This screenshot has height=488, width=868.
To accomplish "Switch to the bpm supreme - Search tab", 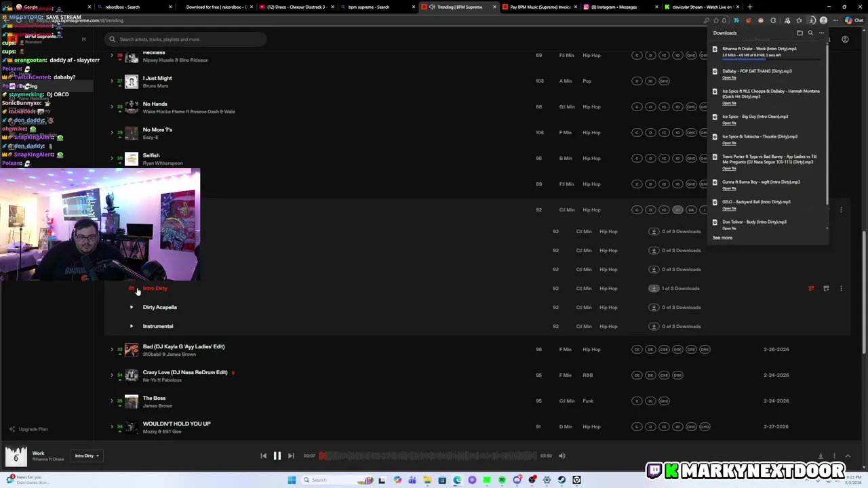I will (376, 7).
